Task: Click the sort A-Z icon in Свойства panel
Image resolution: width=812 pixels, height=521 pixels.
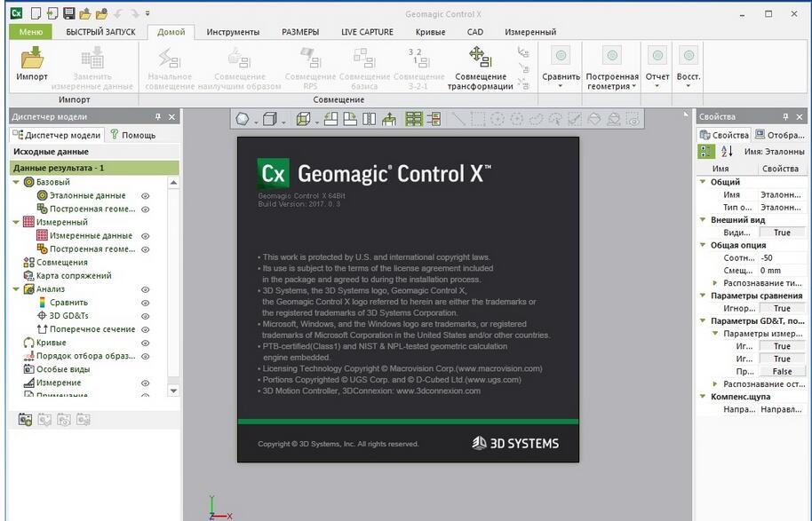Action: tap(727, 151)
